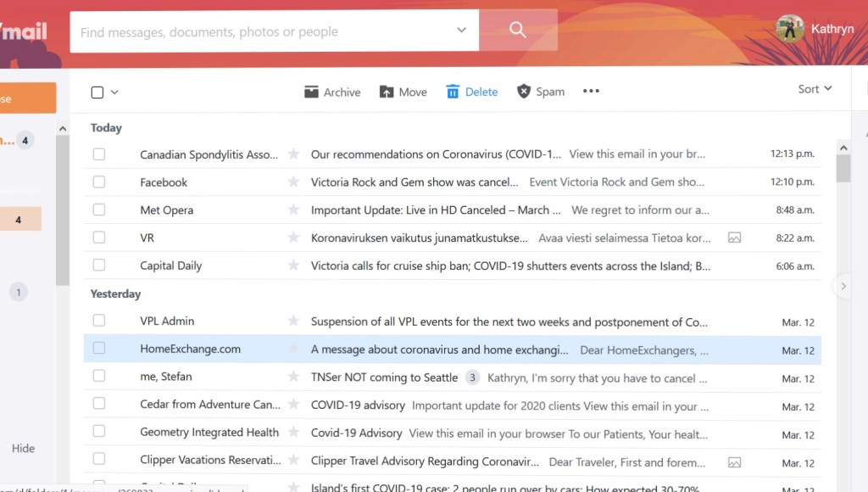This screenshot has height=492, width=868.
Task: Click the Archive icon in toolbar
Action: (x=312, y=92)
